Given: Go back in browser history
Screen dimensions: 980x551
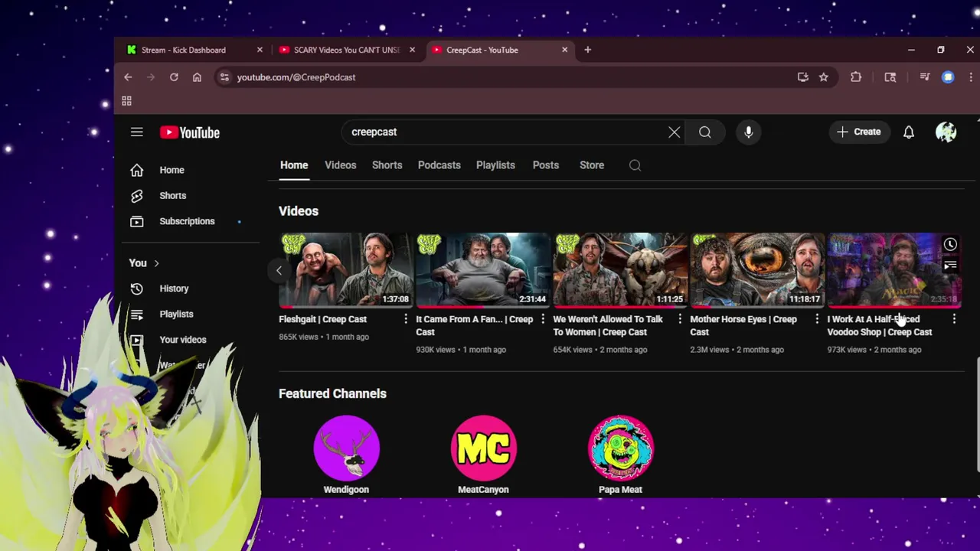Looking at the screenshot, I should pos(128,77).
